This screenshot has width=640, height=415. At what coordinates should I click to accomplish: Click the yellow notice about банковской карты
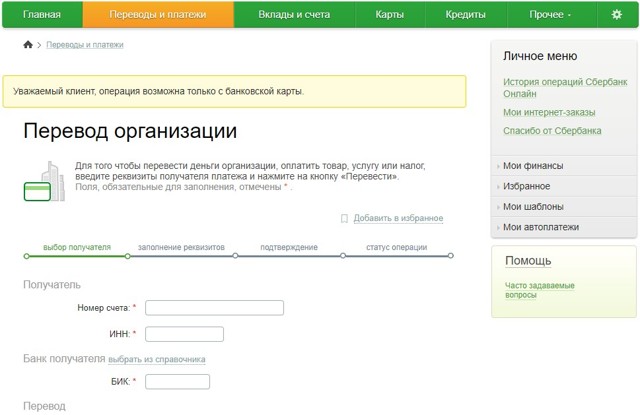tap(234, 91)
